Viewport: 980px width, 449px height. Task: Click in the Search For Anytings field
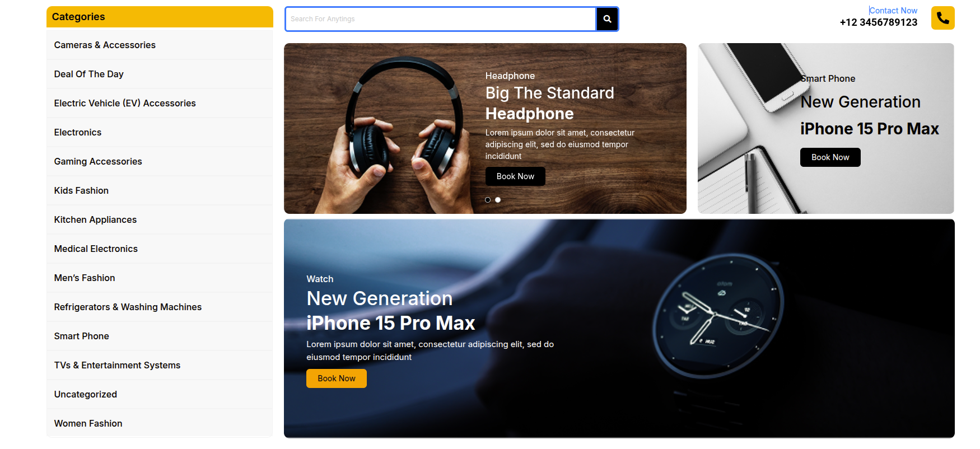click(441, 19)
